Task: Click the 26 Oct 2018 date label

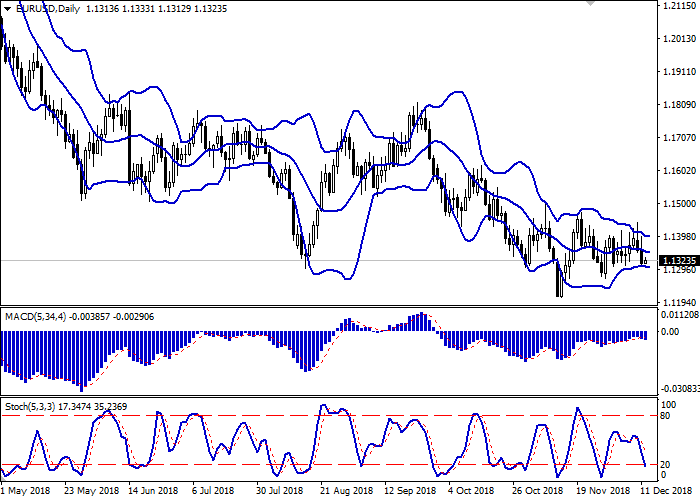Action: (x=538, y=491)
